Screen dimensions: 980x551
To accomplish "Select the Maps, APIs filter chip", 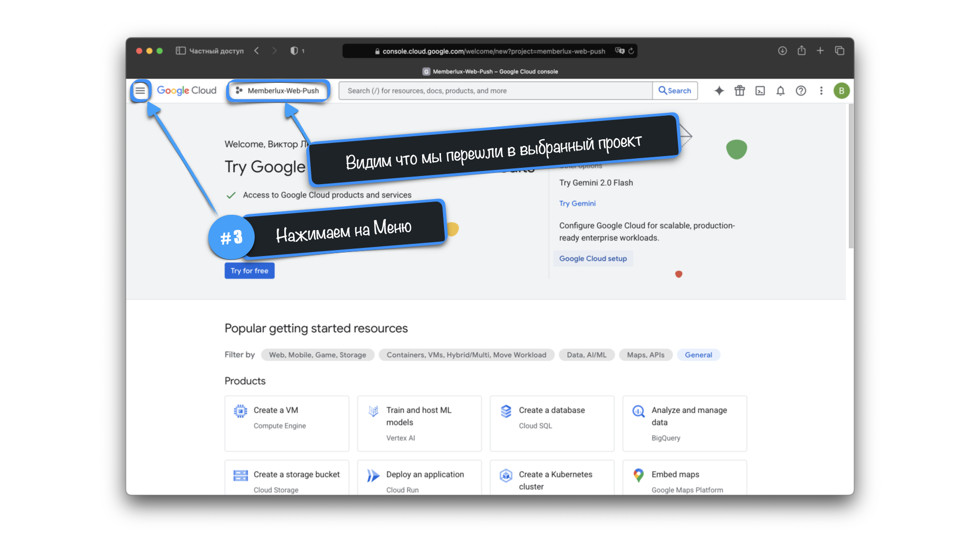I will point(646,355).
